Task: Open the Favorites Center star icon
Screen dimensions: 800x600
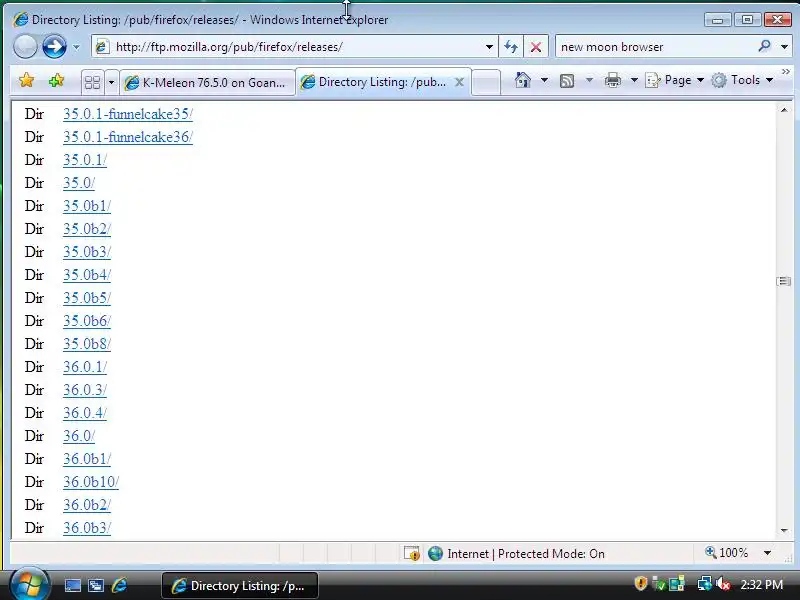Action: [x=27, y=81]
